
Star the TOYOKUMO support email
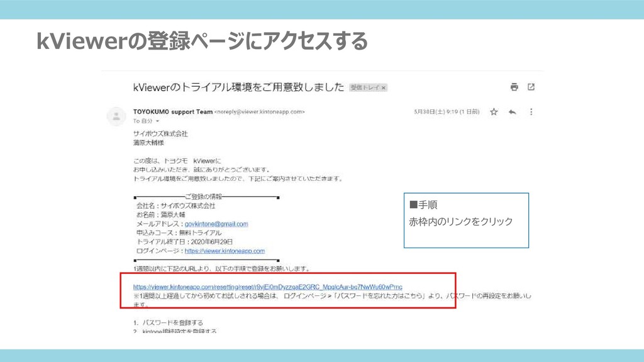click(494, 112)
